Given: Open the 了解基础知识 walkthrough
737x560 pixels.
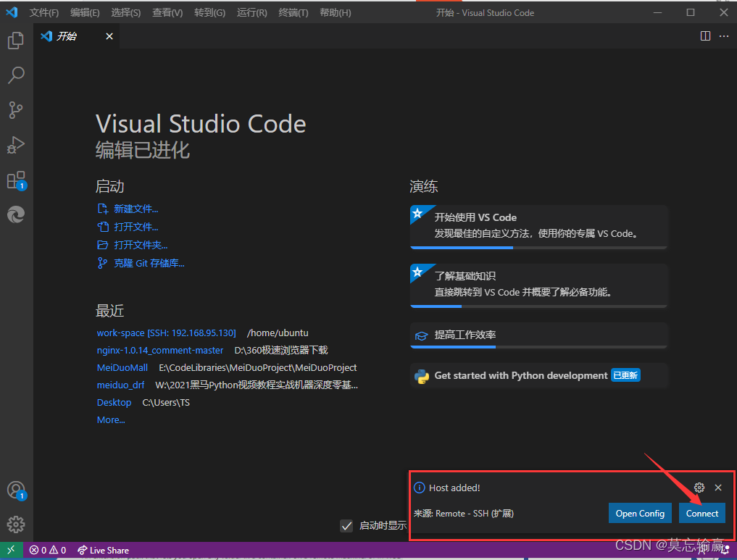Looking at the screenshot, I should [538, 285].
